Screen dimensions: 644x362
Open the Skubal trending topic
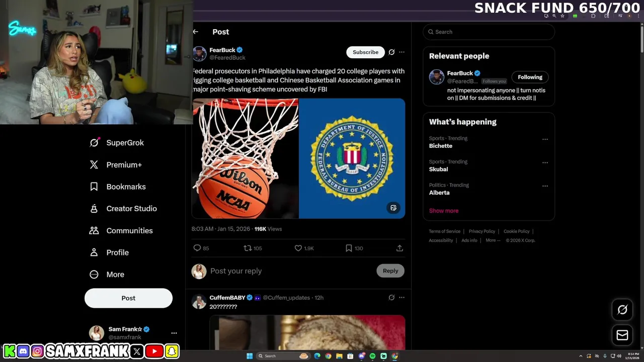438,169
